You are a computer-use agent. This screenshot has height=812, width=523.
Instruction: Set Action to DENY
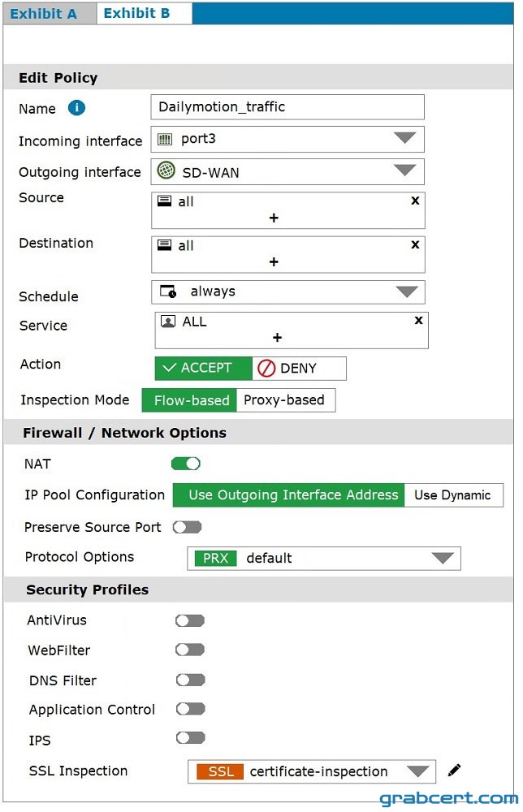pyautogui.click(x=299, y=368)
